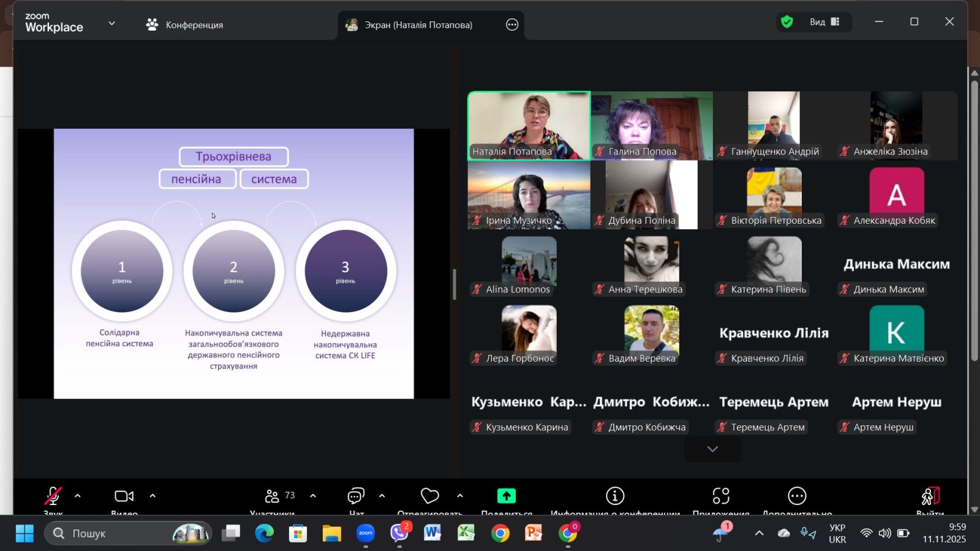Expand video settings arrow next to camera
Screen dimensions: 980x551
153,496
